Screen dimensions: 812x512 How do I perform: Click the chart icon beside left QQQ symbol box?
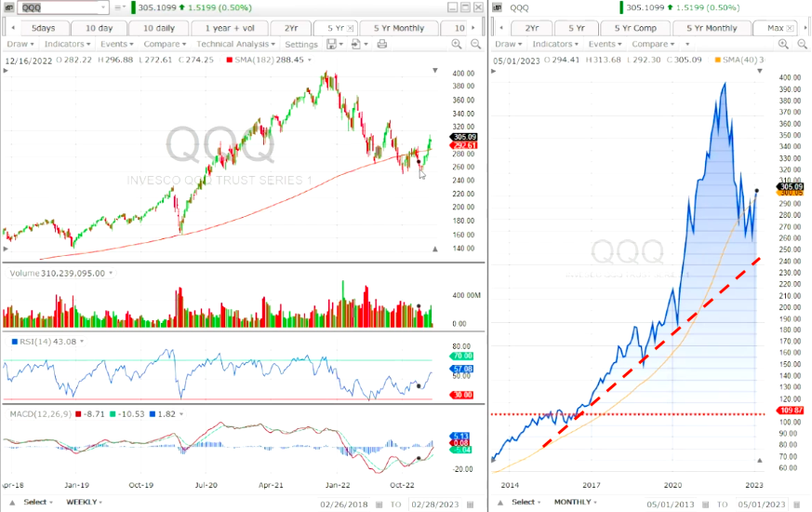point(8,7)
